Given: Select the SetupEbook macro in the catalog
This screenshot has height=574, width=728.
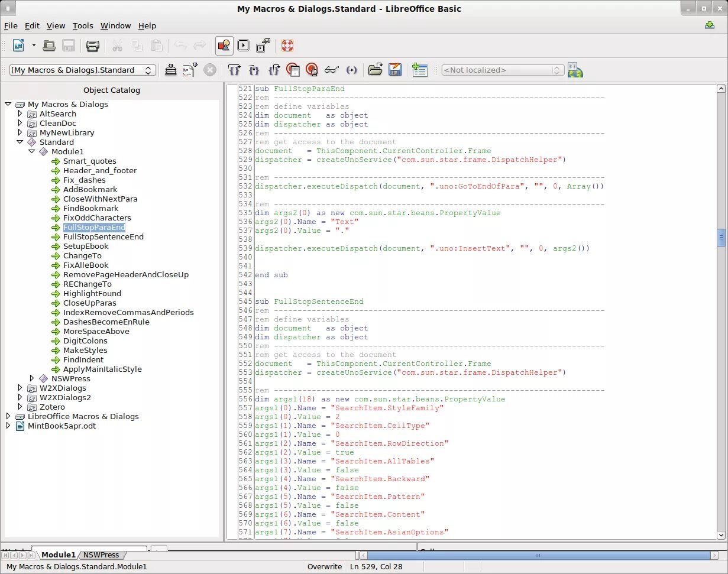Looking at the screenshot, I should pos(86,246).
